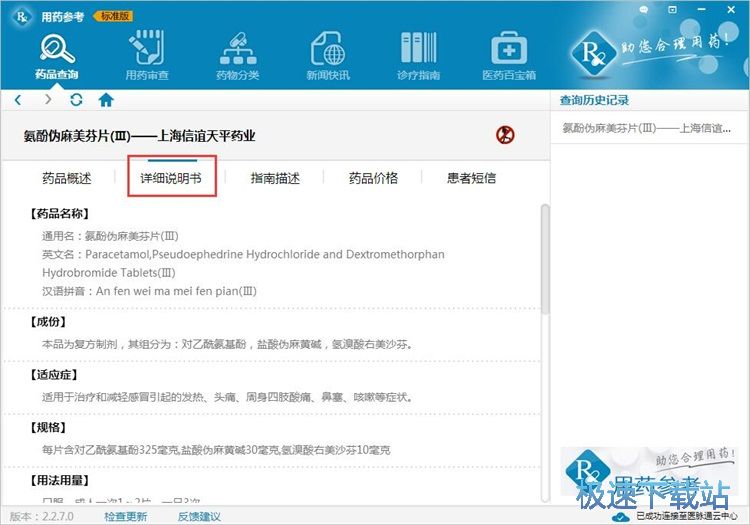Open history entry 氨酚伪麻美芬片(III)

647,128
